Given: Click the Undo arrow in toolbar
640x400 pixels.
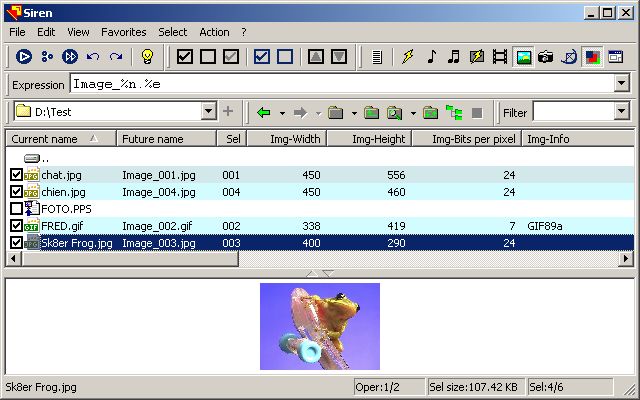Looking at the screenshot, I should coord(93,57).
